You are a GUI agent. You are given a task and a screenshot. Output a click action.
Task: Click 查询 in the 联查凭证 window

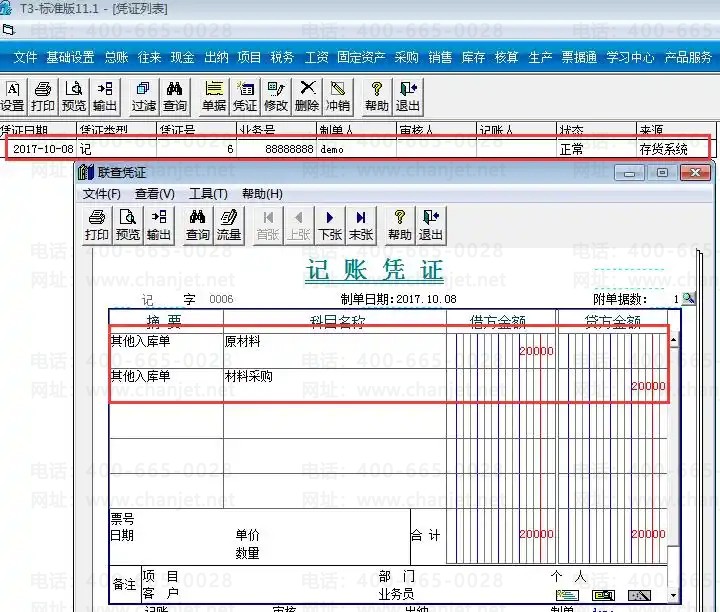[x=197, y=225]
